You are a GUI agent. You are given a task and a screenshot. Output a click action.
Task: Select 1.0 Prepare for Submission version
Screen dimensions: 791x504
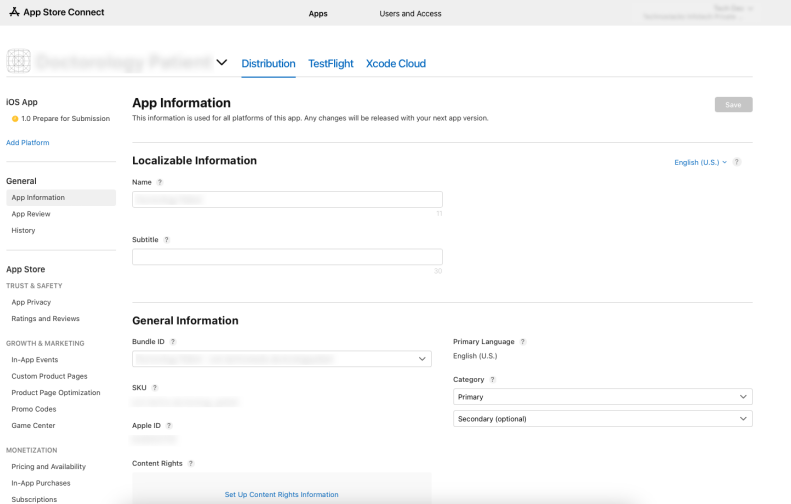pos(66,119)
